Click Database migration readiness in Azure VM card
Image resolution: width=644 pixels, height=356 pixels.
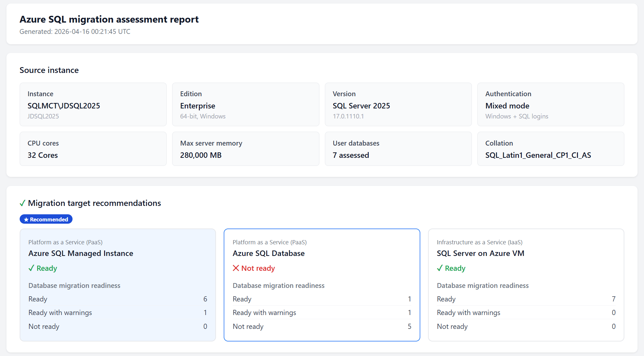483,286
